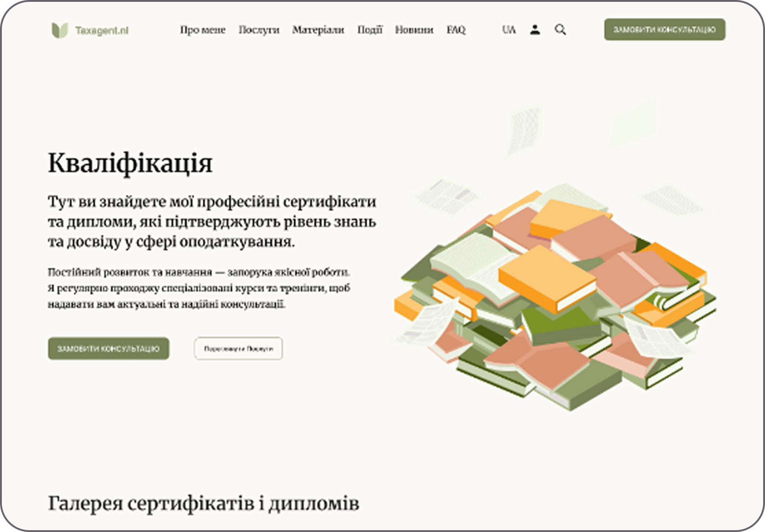This screenshot has width=765, height=532.
Task: Click the Галерея сертифікатів і дипломів heading
Action: coord(203,504)
